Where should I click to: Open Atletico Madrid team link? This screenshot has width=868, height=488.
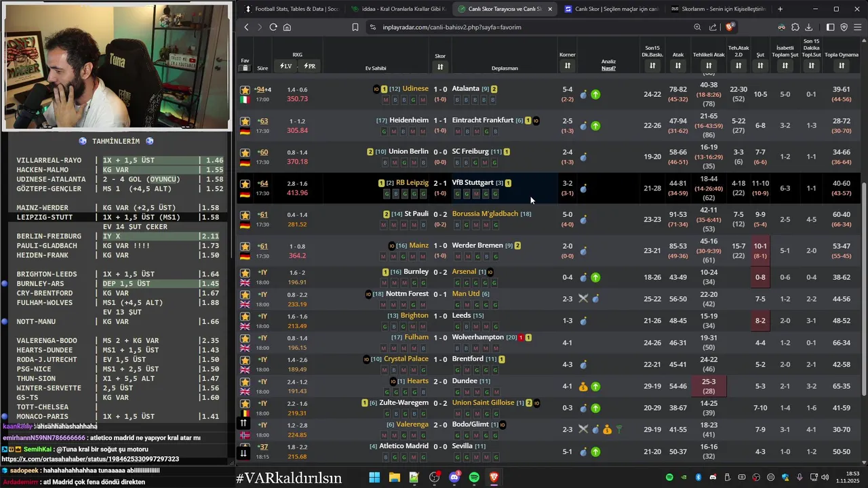point(404,446)
